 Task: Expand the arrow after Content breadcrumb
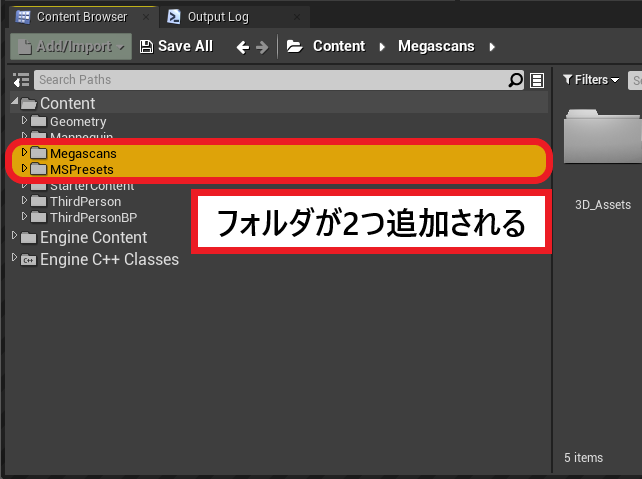[382, 47]
